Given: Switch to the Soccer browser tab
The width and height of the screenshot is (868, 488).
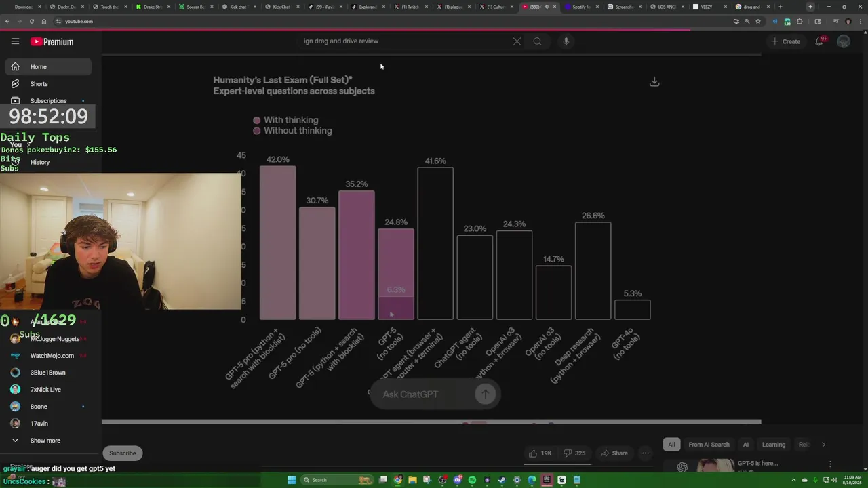Looking at the screenshot, I should [195, 7].
